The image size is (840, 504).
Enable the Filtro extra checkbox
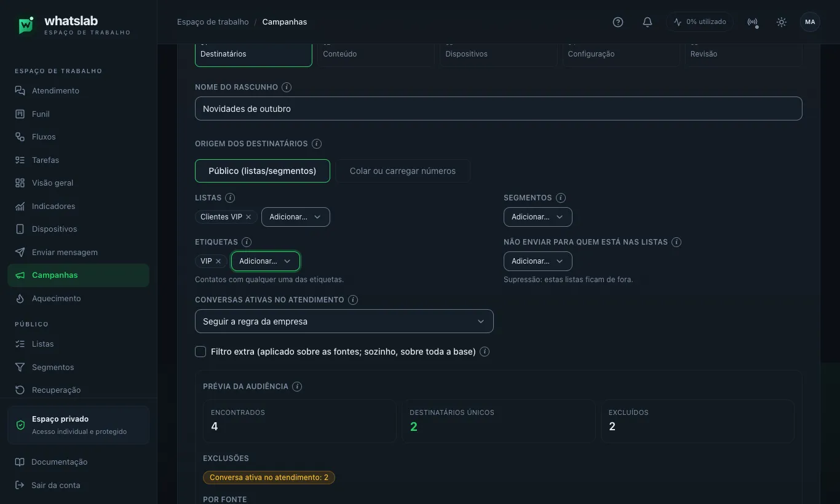click(x=200, y=352)
